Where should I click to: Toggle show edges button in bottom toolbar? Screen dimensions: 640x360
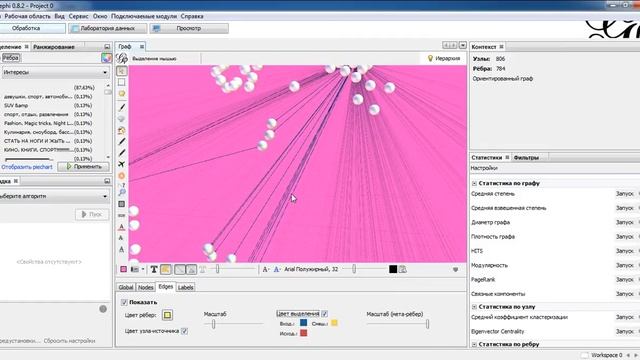180,269
